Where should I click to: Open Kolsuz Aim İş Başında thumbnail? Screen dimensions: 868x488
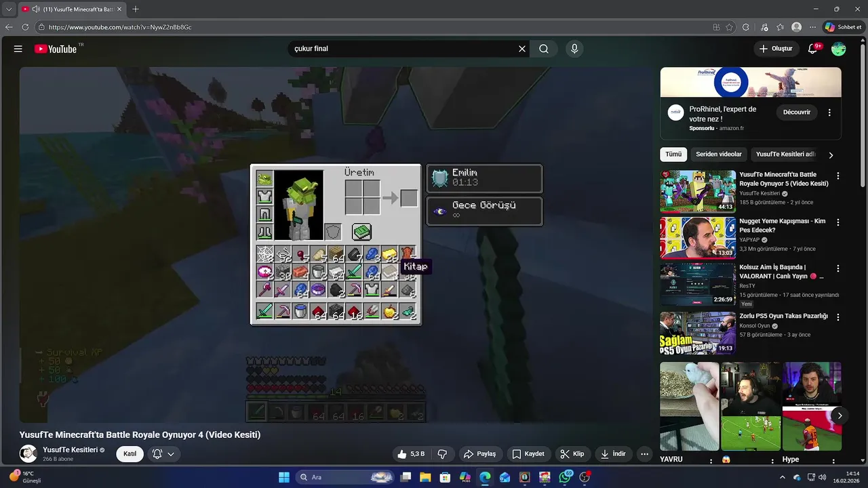698,285
